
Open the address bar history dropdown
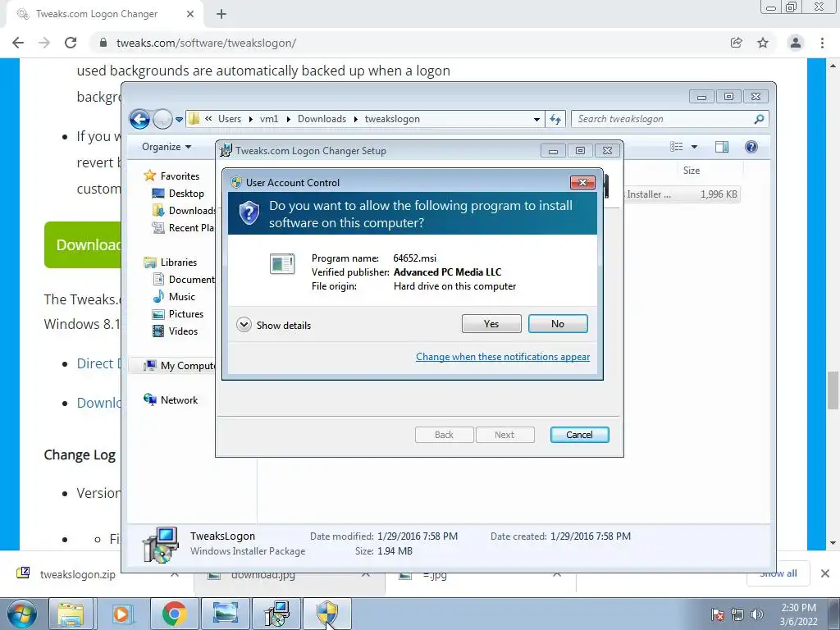point(536,120)
